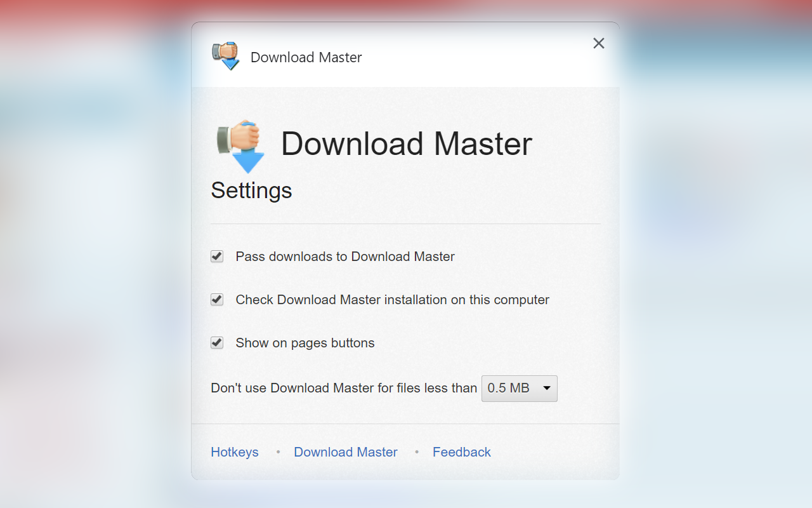Screen dimensions: 812x508
Task: Click the 'Pass downloads to Download Master' label
Action: [345, 257]
